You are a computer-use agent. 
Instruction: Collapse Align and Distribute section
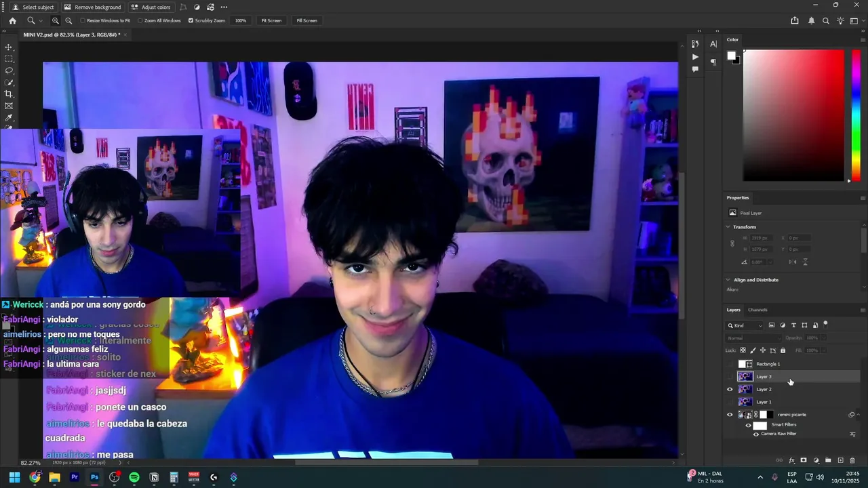coord(728,280)
